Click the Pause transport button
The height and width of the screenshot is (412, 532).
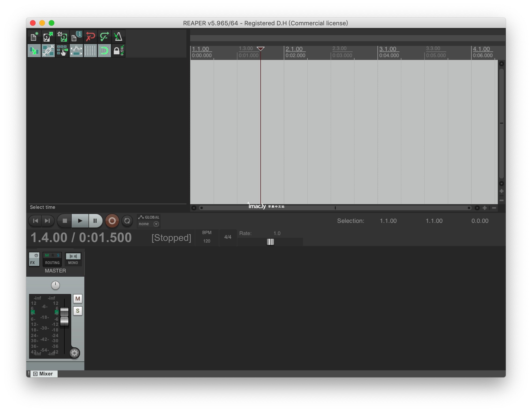(x=95, y=221)
